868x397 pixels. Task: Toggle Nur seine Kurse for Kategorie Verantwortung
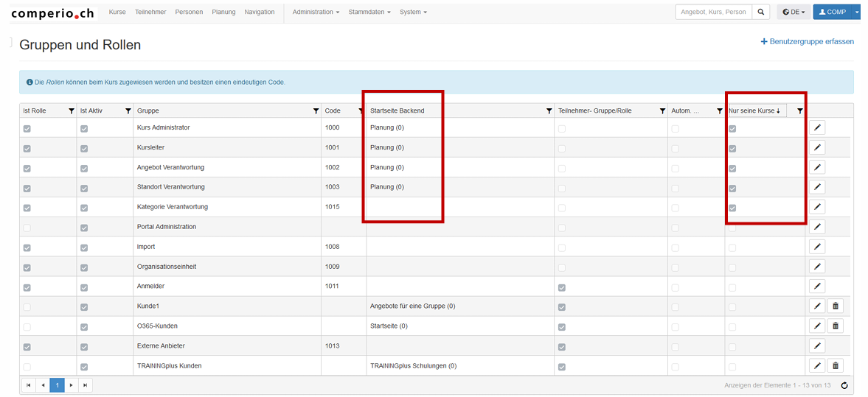point(732,208)
